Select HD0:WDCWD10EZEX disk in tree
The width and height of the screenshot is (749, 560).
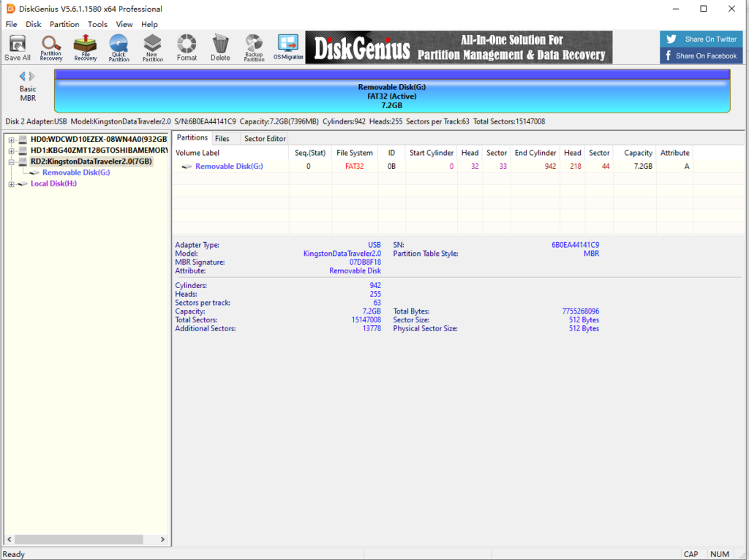click(x=99, y=140)
